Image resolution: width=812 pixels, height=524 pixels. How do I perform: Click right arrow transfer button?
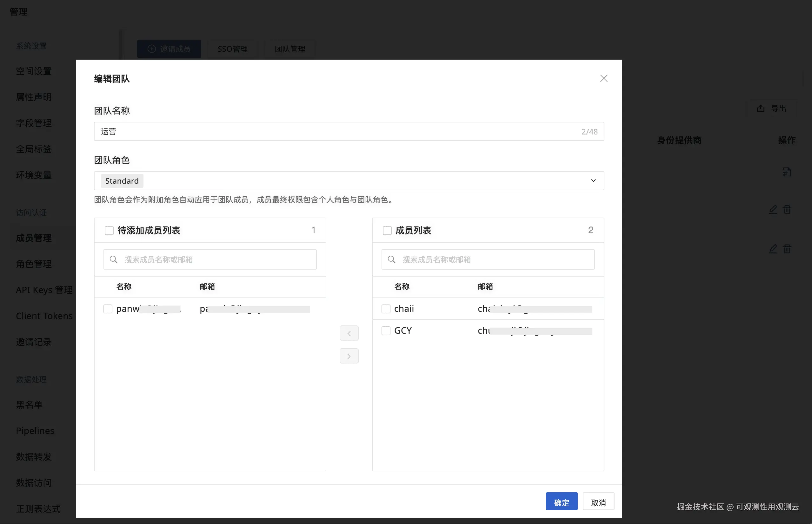349,356
